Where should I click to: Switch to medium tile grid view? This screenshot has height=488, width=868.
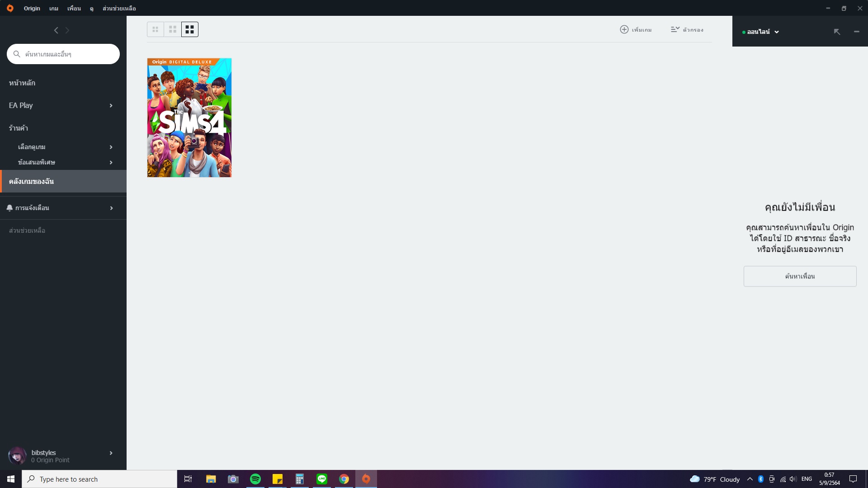[x=172, y=29]
